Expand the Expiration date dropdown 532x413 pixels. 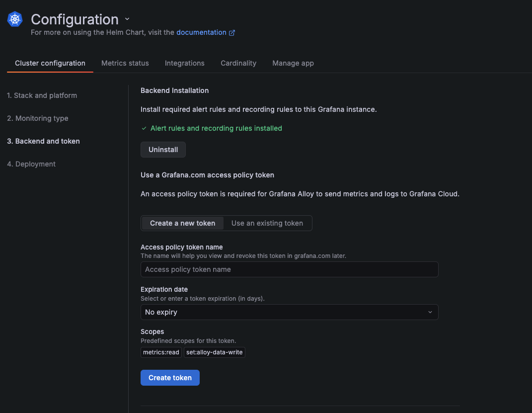289,312
